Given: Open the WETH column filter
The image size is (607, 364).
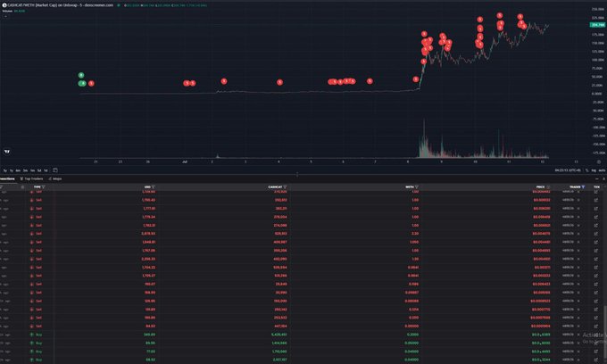Looking at the screenshot, I should (x=417, y=186).
